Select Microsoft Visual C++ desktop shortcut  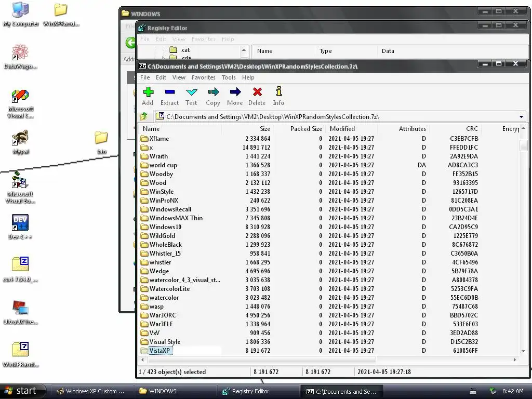pyautogui.click(x=20, y=104)
